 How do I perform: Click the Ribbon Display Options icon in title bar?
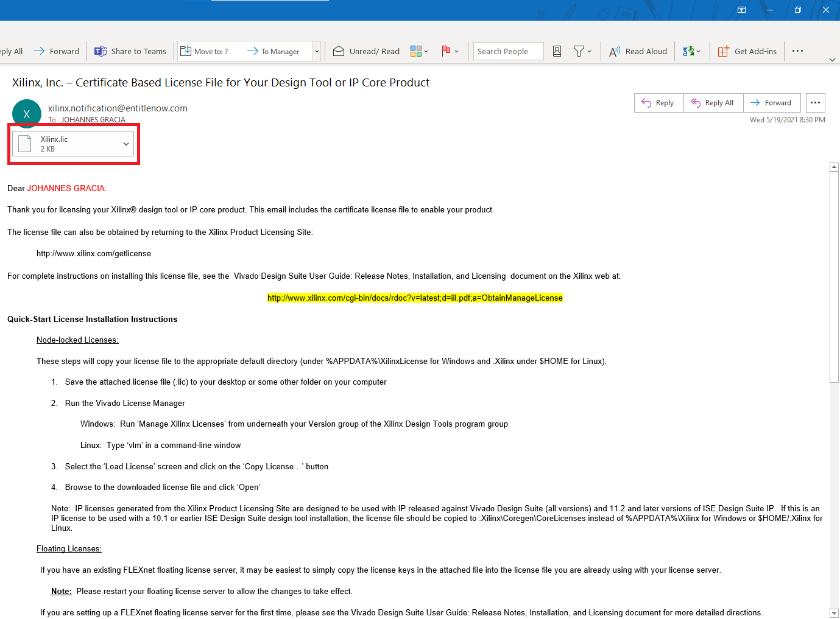(x=741, y=10)
